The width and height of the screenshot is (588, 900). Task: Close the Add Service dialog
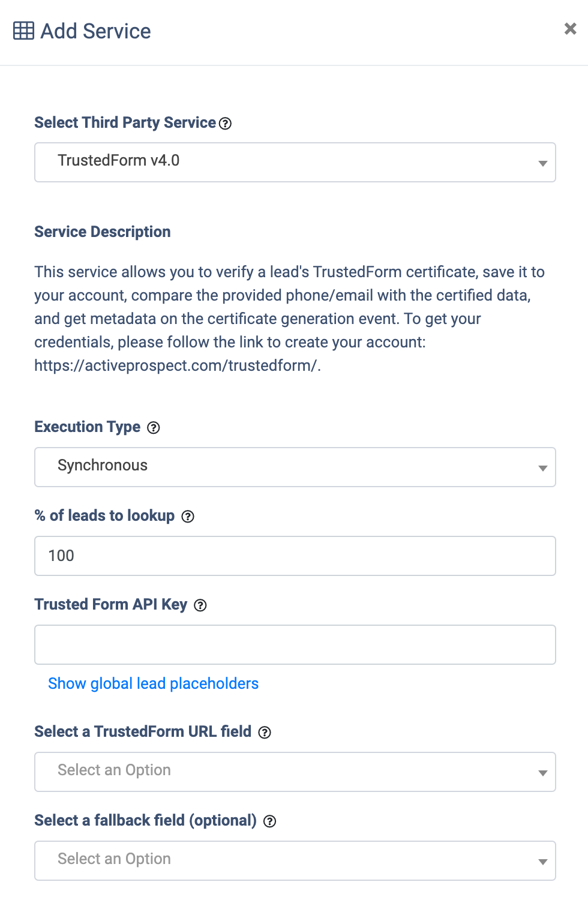[x=570, y=29]
